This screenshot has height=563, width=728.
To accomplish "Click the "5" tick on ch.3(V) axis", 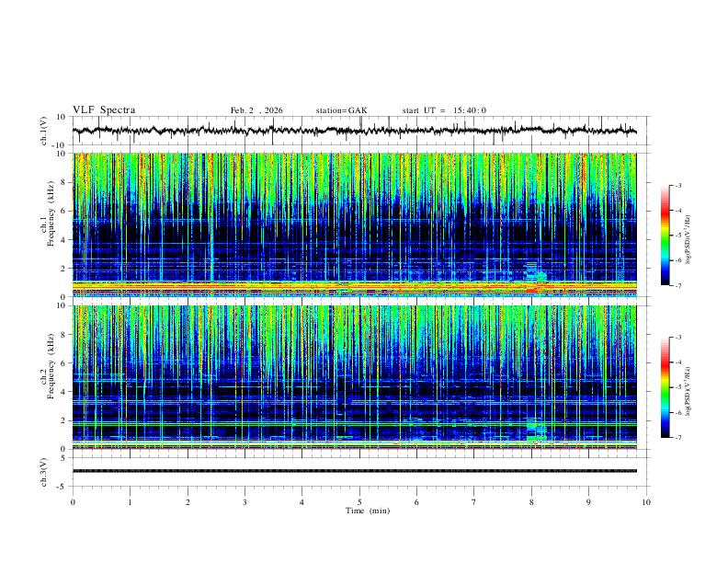I will (64, 458).
